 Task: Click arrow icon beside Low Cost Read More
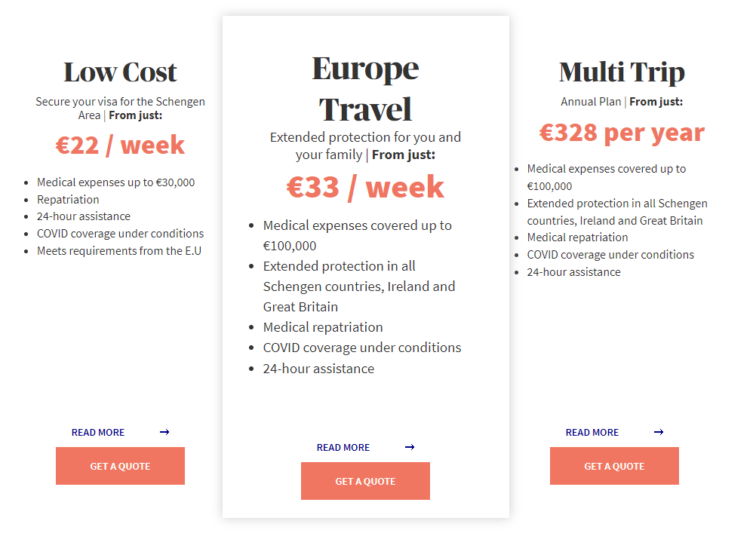pos(164,432)
